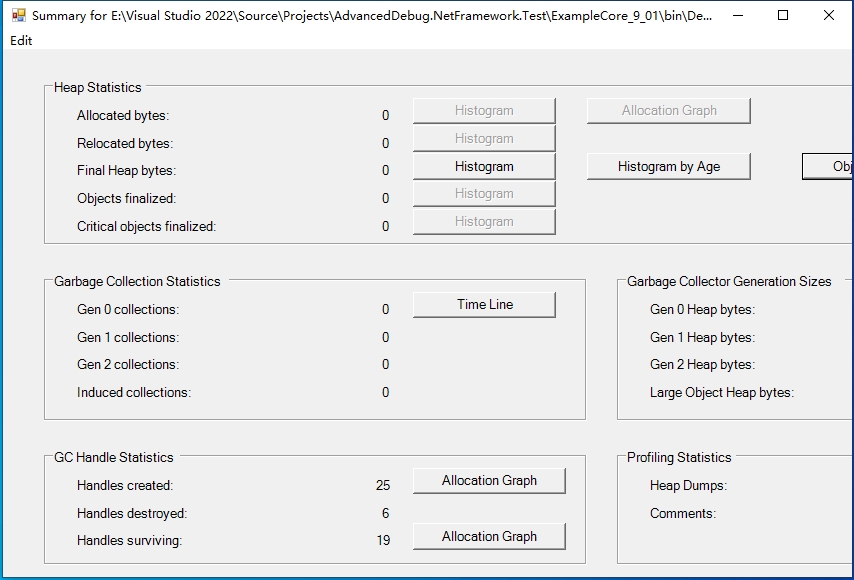Open the Histogram by Age view

[x=668, y=167]
